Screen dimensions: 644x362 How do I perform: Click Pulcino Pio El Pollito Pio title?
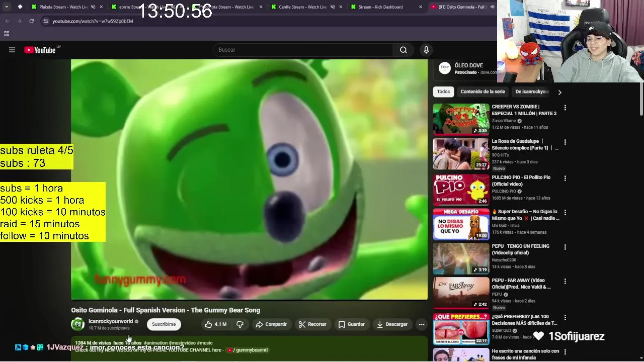click(521, 180)
